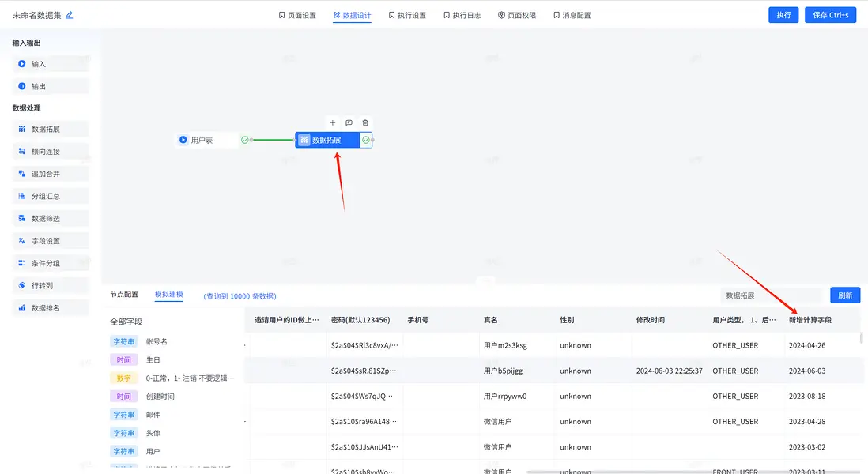Click the 刷新 button
The height and width of the screenshot is (474, 868).
click(845, 295)
